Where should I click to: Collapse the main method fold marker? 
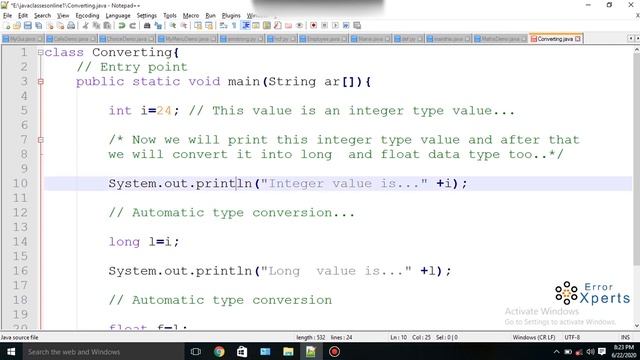click(x=40, y=82)
